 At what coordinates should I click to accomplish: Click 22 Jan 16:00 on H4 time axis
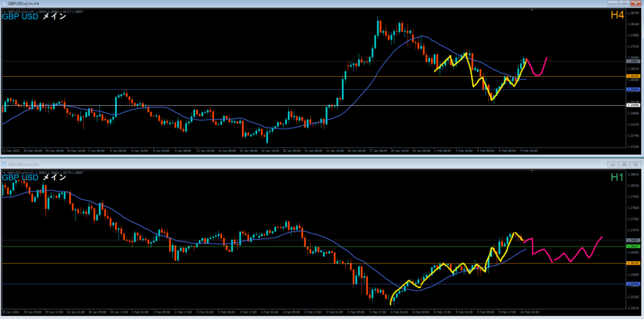[333, 151]
